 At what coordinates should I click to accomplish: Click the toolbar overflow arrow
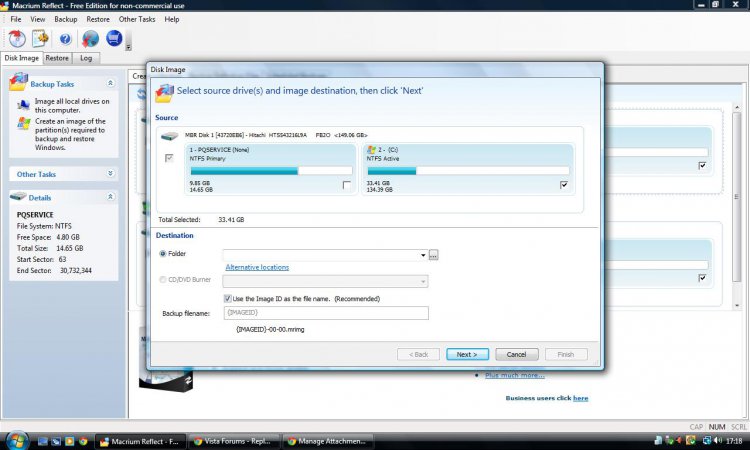coord(128,47)
